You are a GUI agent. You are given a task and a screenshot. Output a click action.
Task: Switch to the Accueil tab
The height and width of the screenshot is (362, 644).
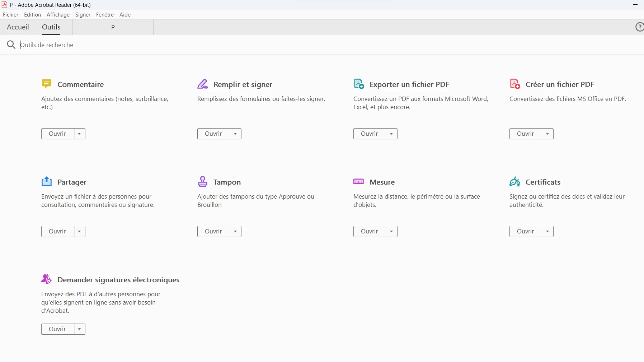pyautogui.click(x=18, y=27)
